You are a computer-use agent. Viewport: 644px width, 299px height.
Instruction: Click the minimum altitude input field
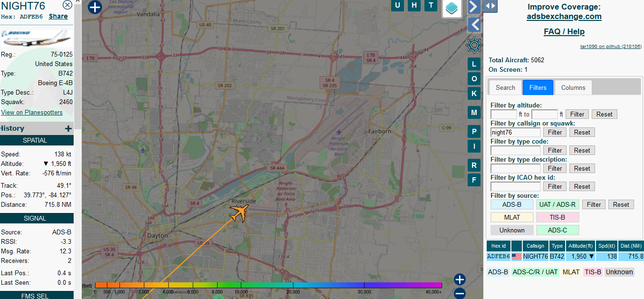(504, 114)
